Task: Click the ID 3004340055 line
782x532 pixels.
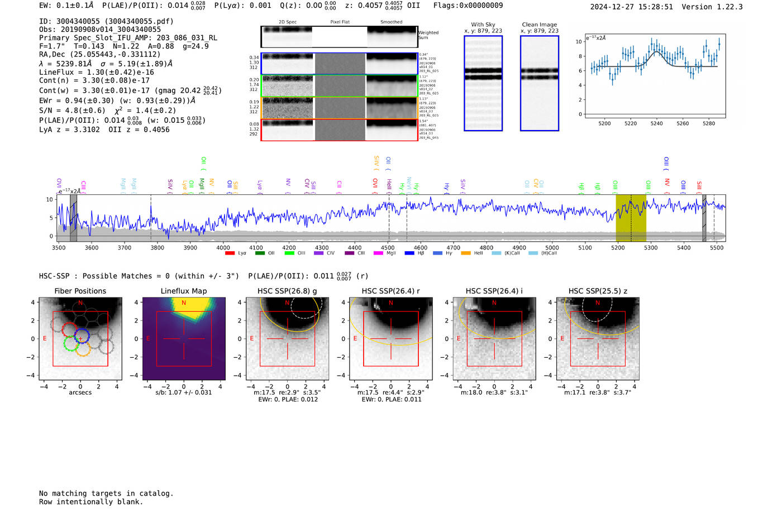Action: [106, 21]
